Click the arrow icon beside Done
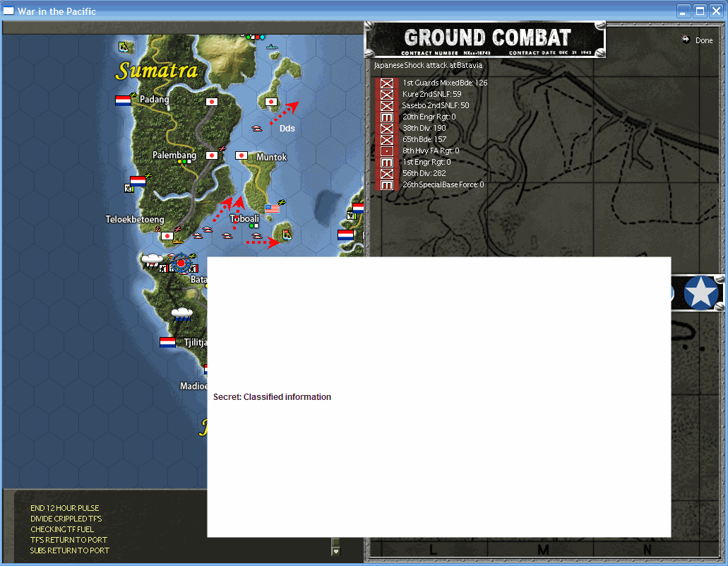 [686, 40]
